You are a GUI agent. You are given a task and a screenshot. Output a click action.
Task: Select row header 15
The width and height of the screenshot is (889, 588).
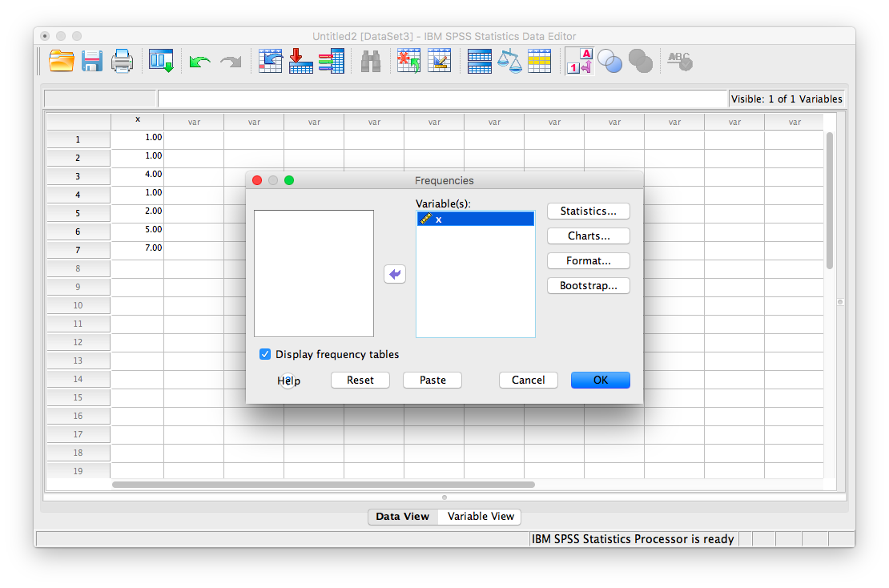click(x=78, y=397)
